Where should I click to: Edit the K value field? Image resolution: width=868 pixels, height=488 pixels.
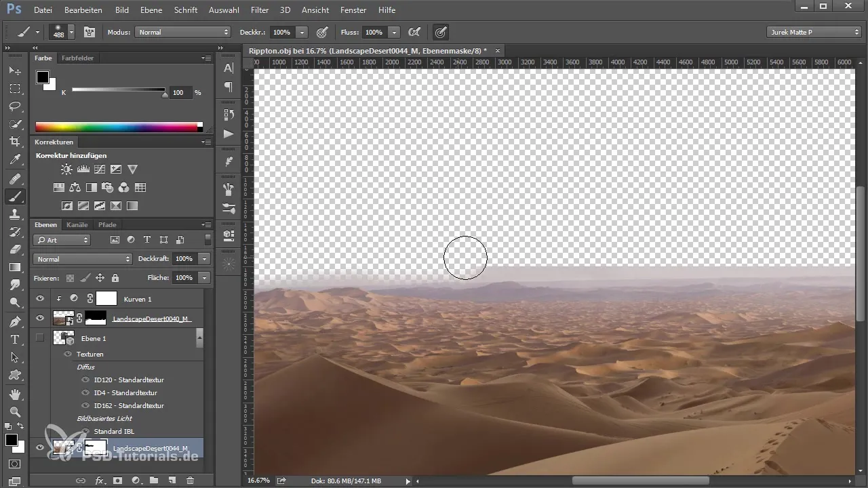click(x=180, y=92)
